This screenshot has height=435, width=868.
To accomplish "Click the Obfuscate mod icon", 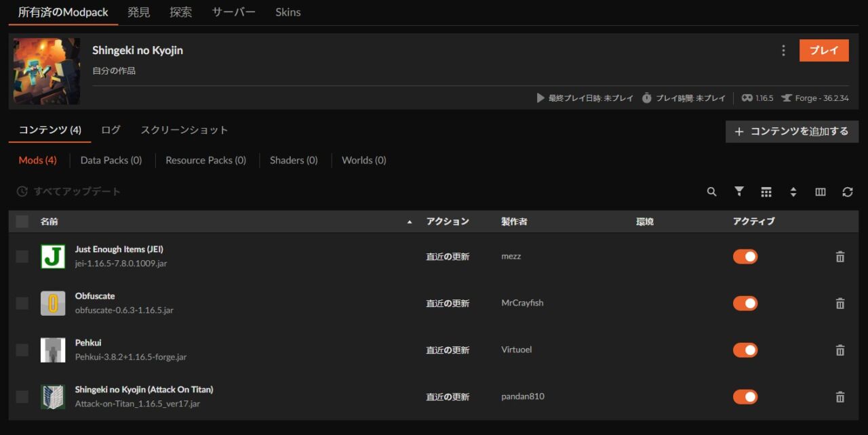I will coord(53,304).
